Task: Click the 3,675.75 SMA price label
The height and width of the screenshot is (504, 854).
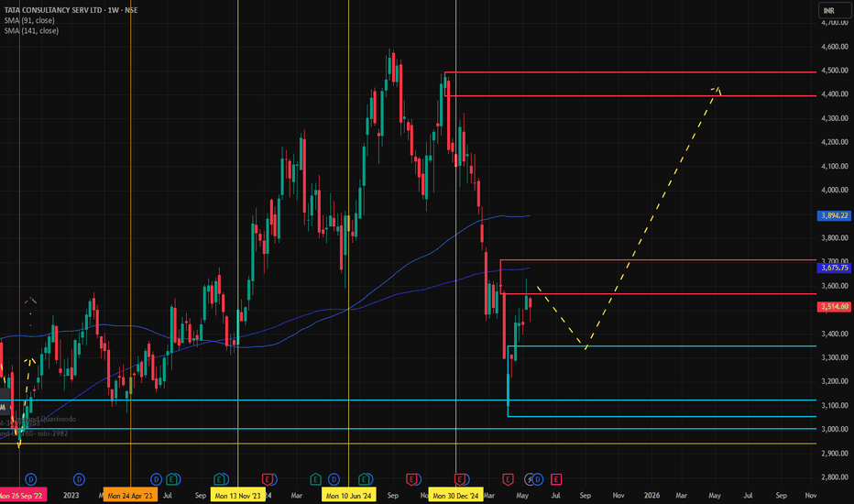Action: click(x=833, y=268)
